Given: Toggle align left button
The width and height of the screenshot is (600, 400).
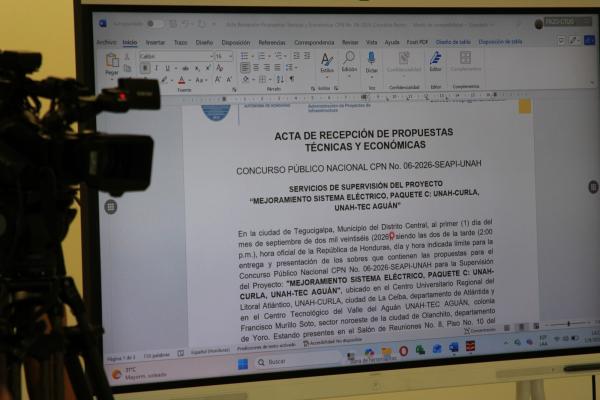Looking at the screenshot, I should click(245, 68).
